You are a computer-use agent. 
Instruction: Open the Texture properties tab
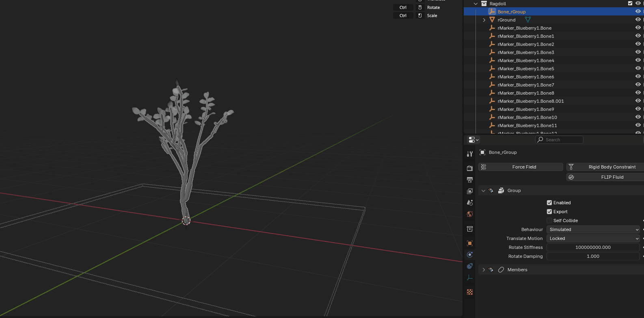470,292
